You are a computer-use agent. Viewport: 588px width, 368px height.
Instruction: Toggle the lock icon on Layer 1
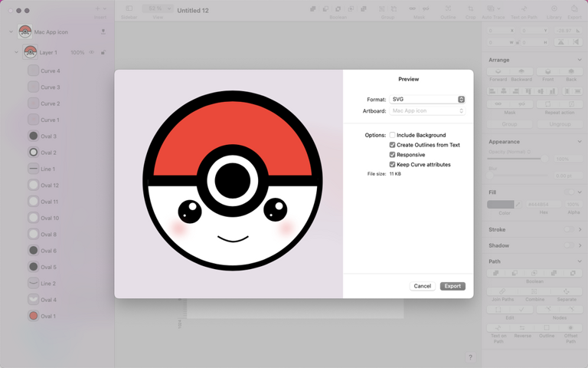[x=103, y=52]
